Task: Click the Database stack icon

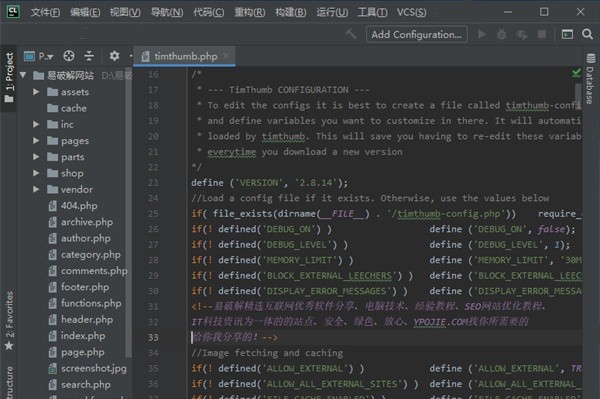Action: point(590,58)
